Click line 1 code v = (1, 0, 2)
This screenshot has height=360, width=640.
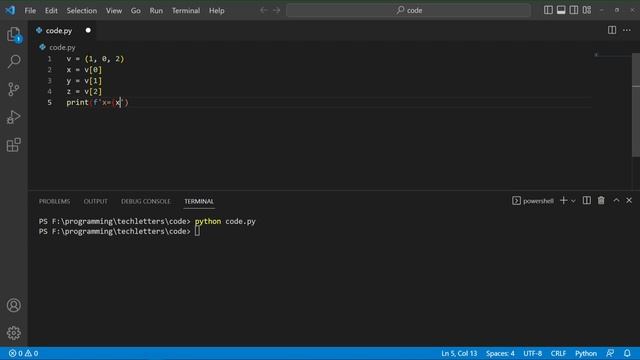[x=95, y=59]
